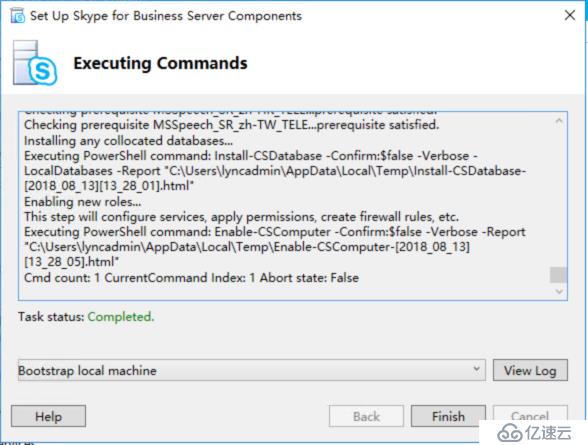Click the log scrollbar up arrow
Screen dimensions: 588x445
559,121
